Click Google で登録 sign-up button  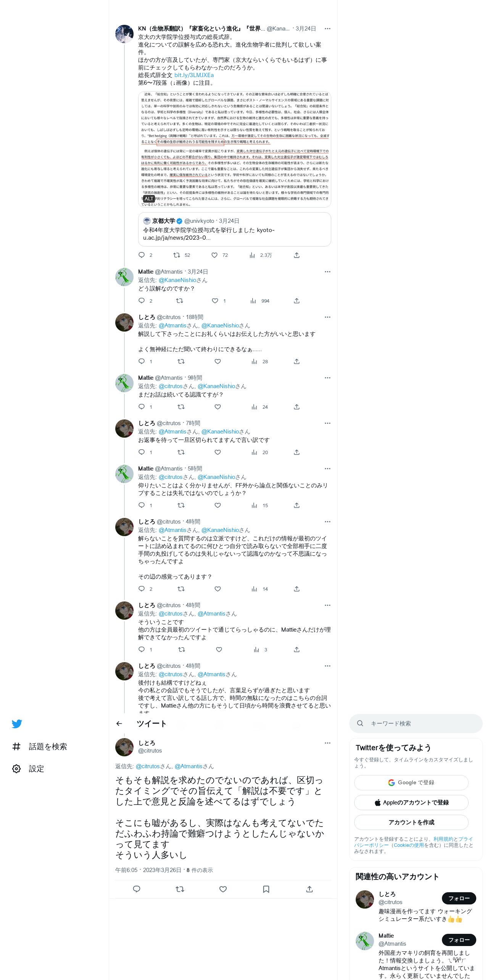click(x=411, y=783)
